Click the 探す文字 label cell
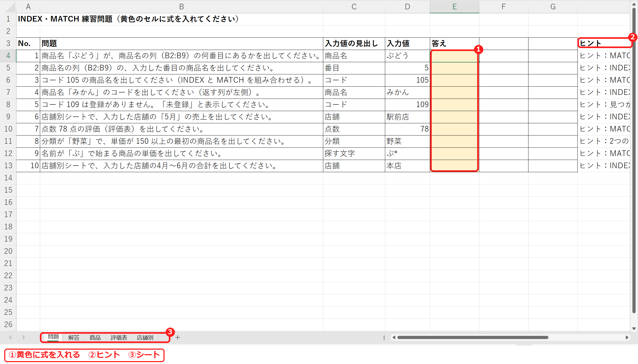638x364 pixels. pyautogui.click(x=354, y=154)
